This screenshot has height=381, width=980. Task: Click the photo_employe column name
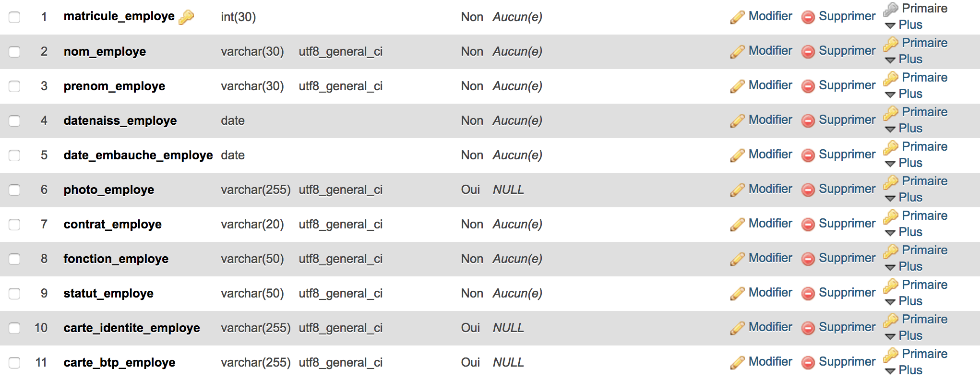[109, 190]
